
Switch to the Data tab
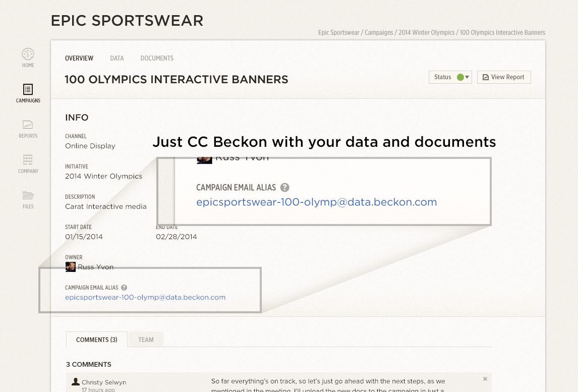pyautogui.click(x=117, y=58)
